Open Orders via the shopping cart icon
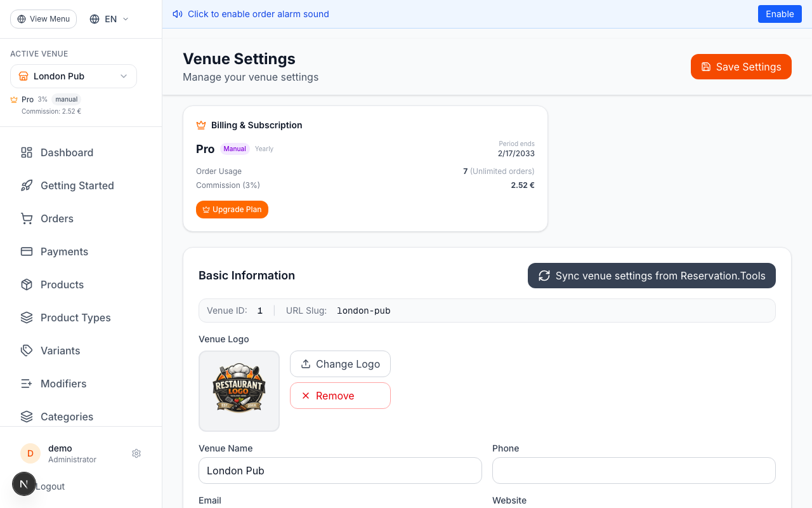The height and width of the screenshot is (508, 812). coord(26,218)
